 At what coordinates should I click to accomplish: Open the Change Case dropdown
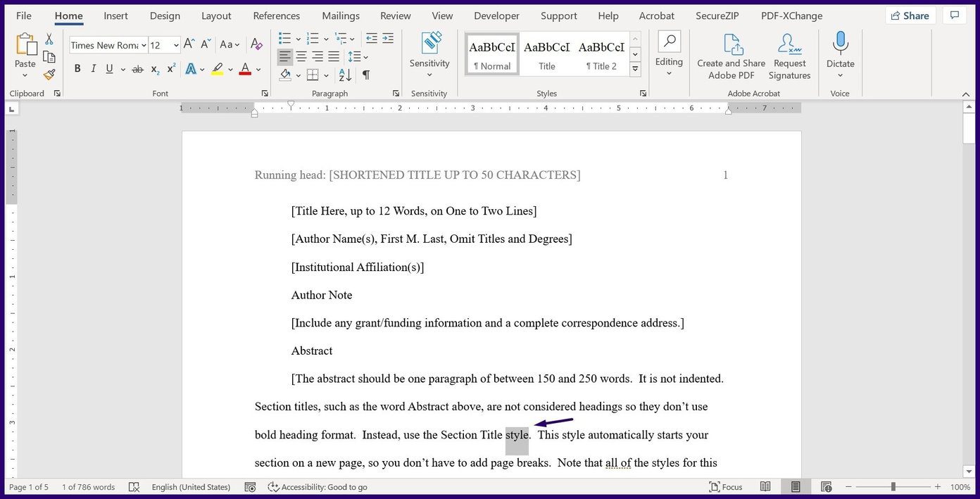230,44
